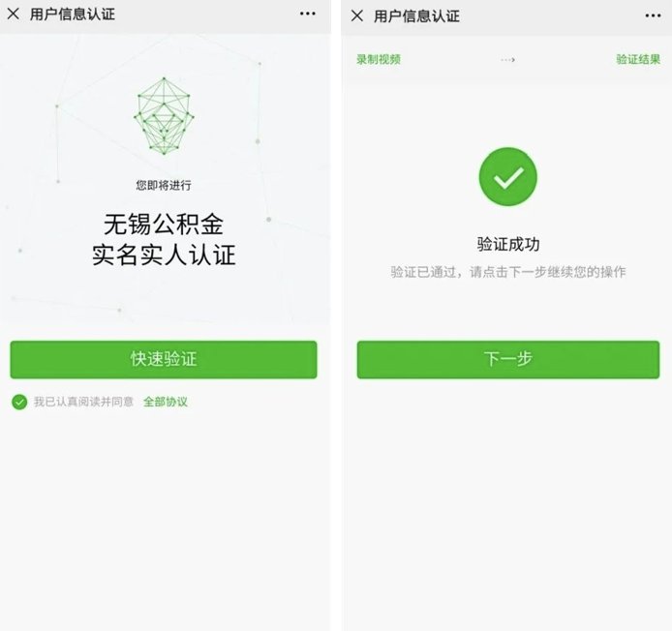This screenshot has height=631, width=672.
Task: Tap the 我已认真阅读并同意 label text
Action: pos(83,402)
